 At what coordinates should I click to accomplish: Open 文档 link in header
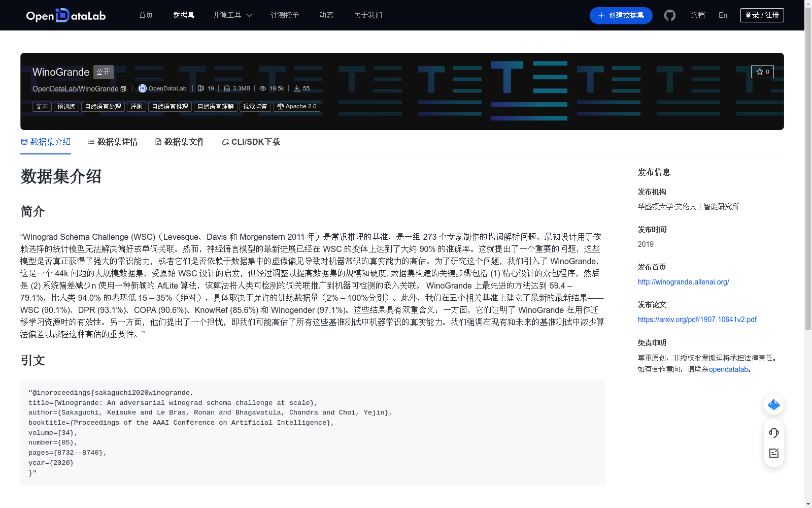(x=698, y=15)
